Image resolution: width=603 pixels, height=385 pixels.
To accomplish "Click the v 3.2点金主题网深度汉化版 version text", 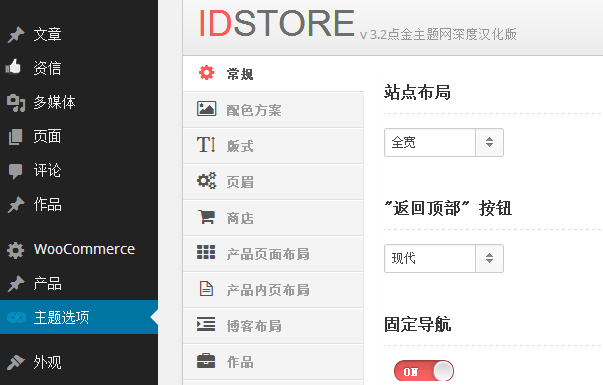I will click(x=438, y=35).
